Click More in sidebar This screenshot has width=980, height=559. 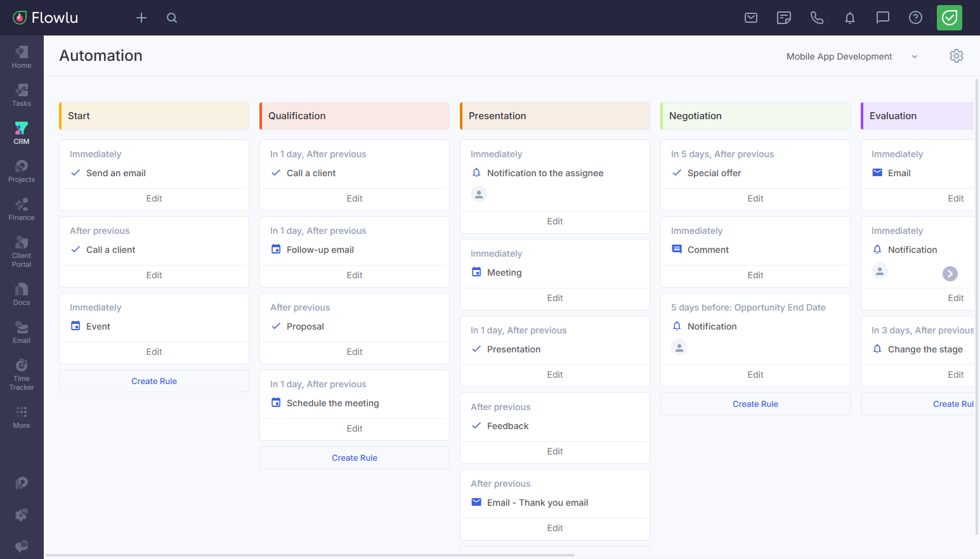[22, 417]
